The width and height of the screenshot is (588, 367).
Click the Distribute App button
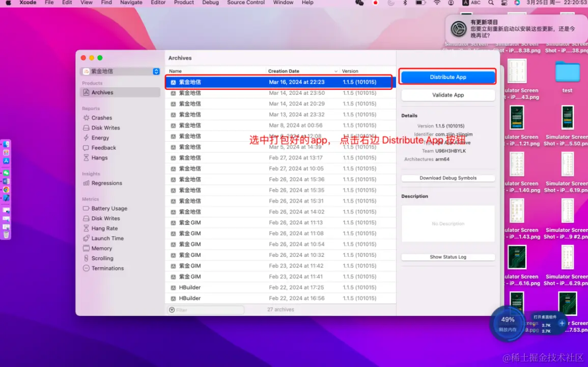[x=448, y=77]
